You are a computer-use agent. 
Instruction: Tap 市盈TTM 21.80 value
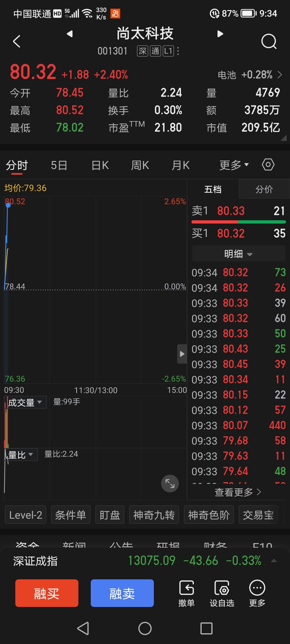[x=168, y=128]
